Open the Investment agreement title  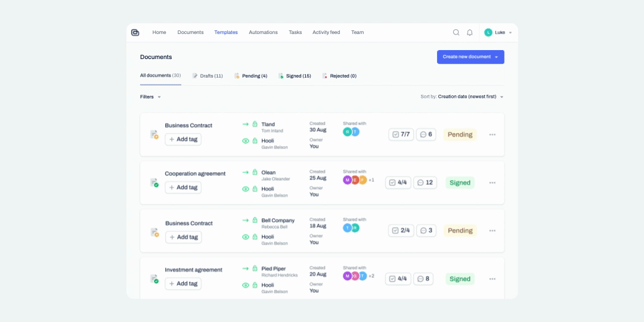193,270
